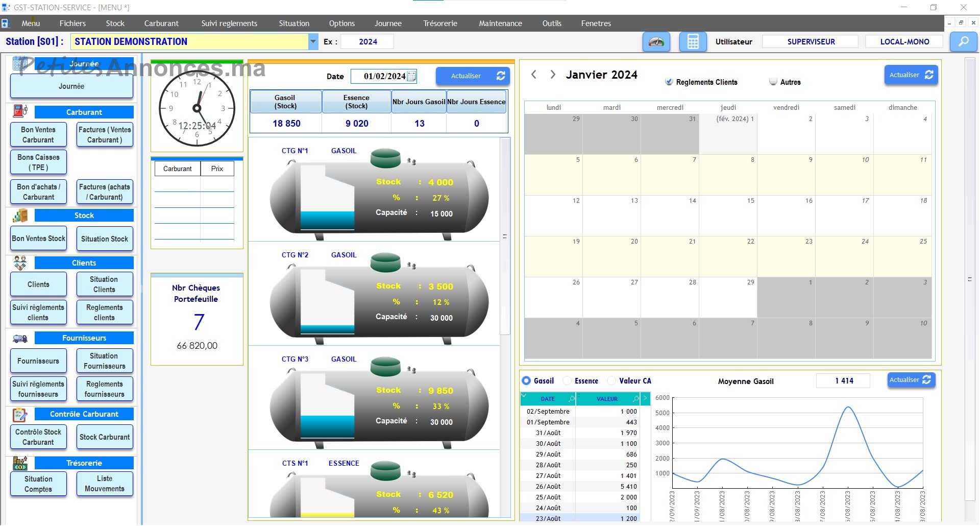Open the Fichiers menu

(72, 23)
